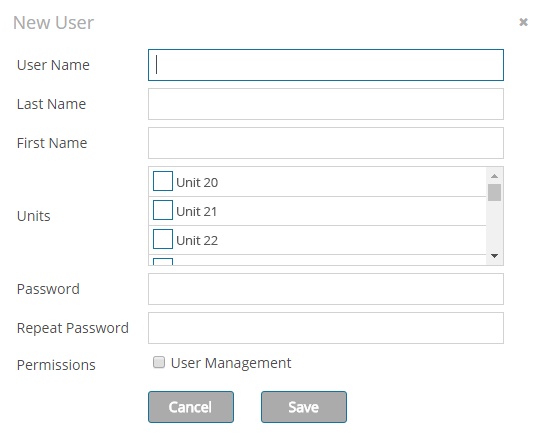Click into the Last Name field
Image resolution: width=545 pixels, height=440 pixels.
coord(326,104)
